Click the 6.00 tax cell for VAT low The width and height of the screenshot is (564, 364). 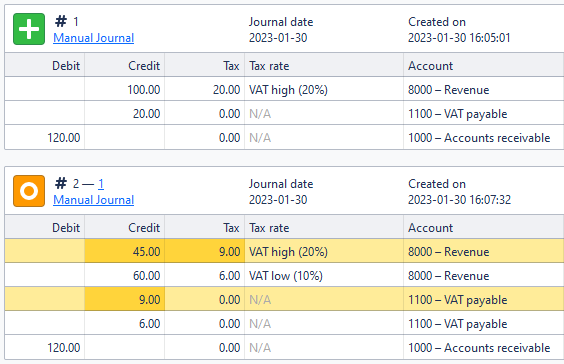click(x=204, y=276)
